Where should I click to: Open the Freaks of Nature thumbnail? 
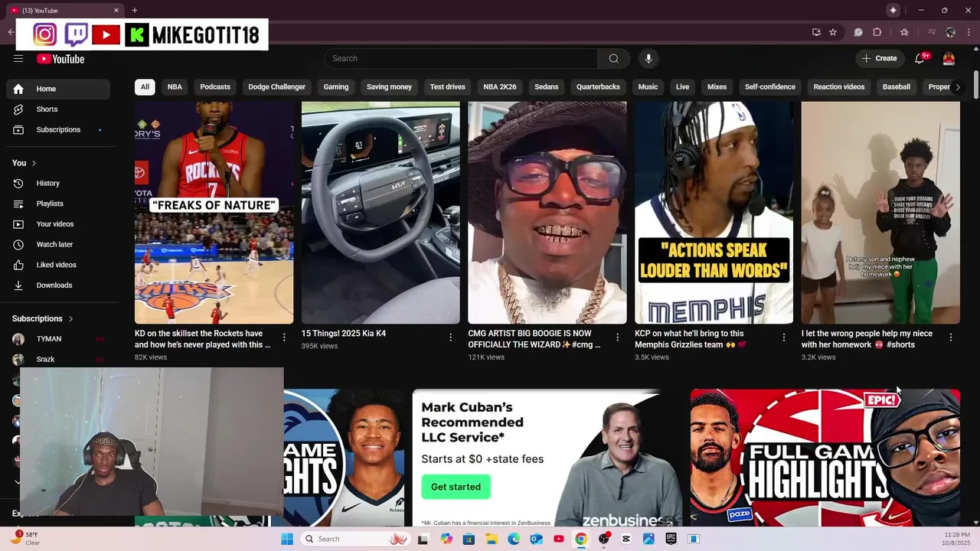tap(214, 213)
